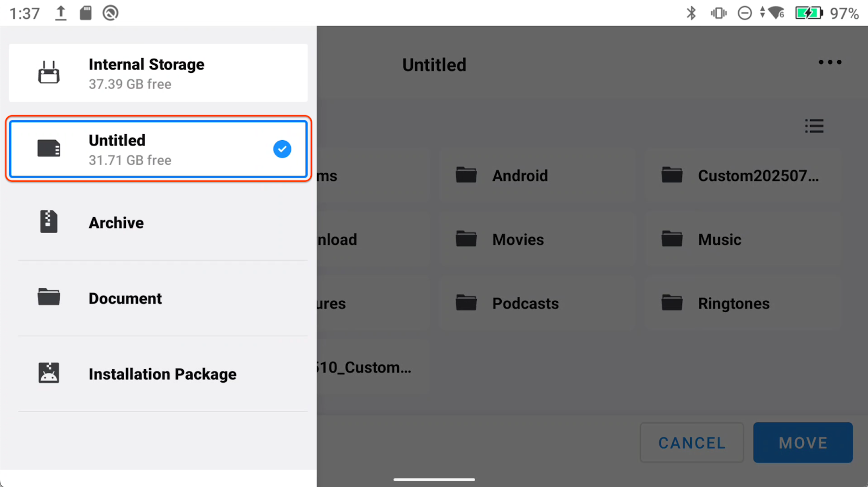Select Internal Storage drive icon
Viewport: 868px width, 487px height.
coord(49,73)
